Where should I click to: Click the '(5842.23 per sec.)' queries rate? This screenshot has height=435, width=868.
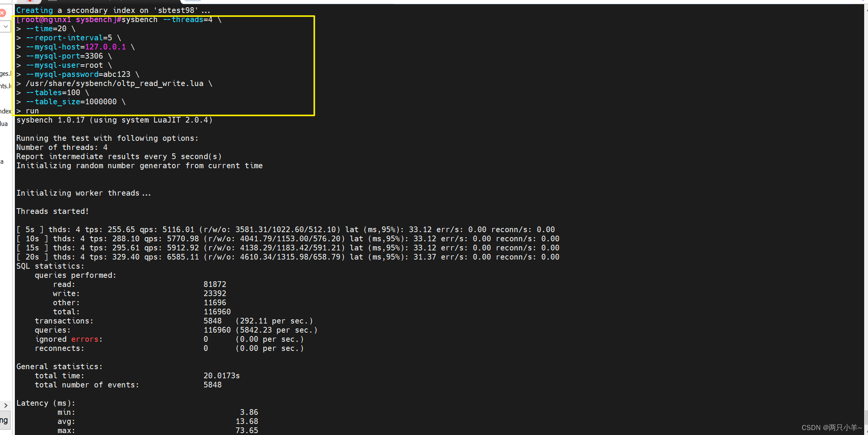click(x=277, y=330)
